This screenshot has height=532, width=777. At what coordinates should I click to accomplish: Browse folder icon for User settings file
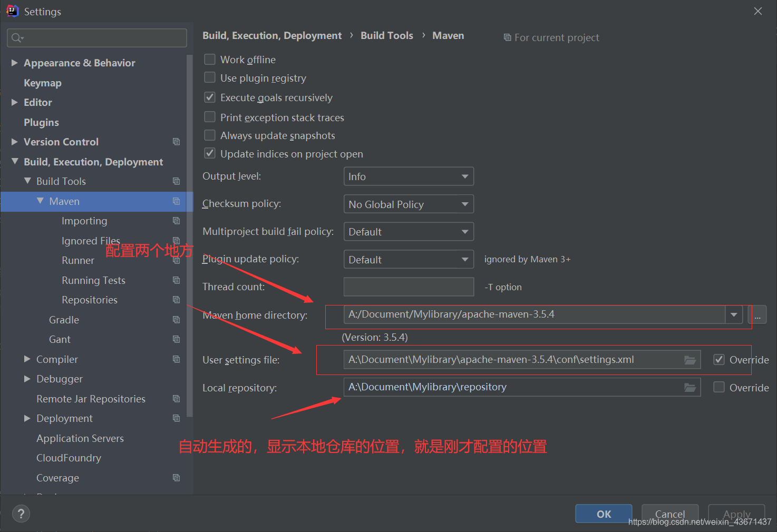click(x=690, y=360)
